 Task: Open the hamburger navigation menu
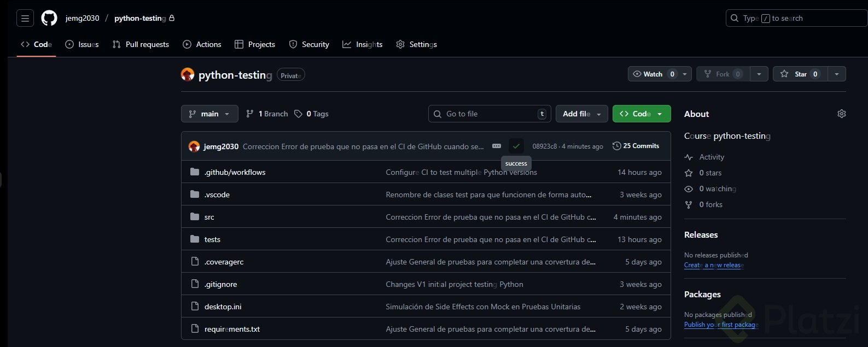(25, 18)
